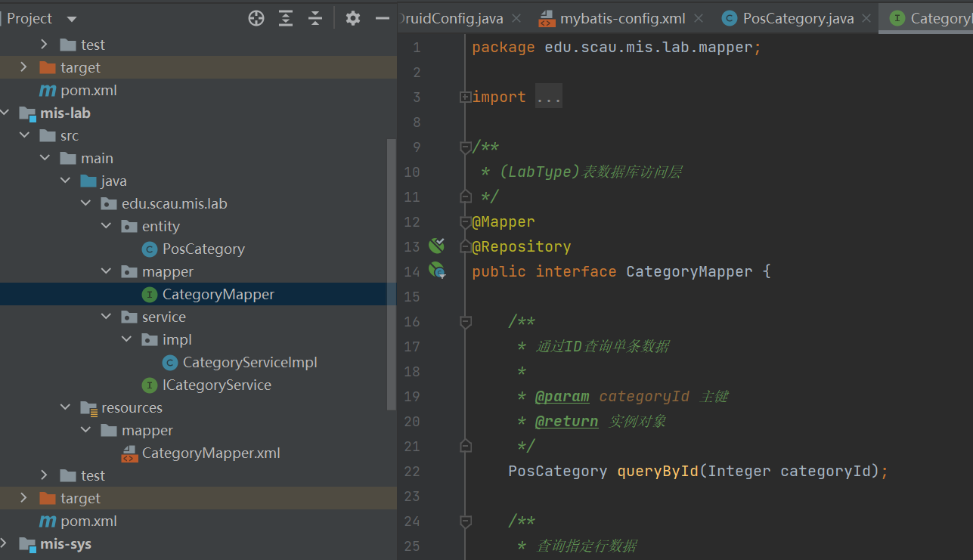Collapse the Javadoc fold at line 24
Screen dimensions: 973x560
point(466,521)
